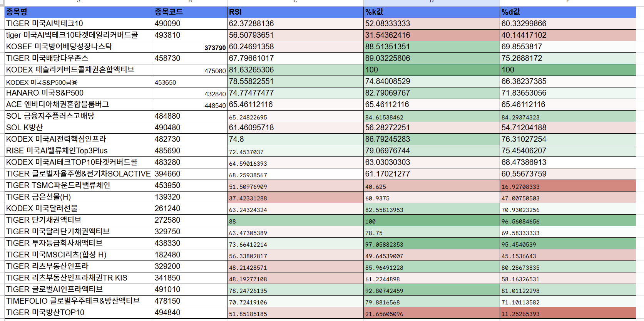Select the KOSEF 미국방어배당성장나스닥 cell
The height and width of the screenshot is (321, 644).
pos(79,47)
